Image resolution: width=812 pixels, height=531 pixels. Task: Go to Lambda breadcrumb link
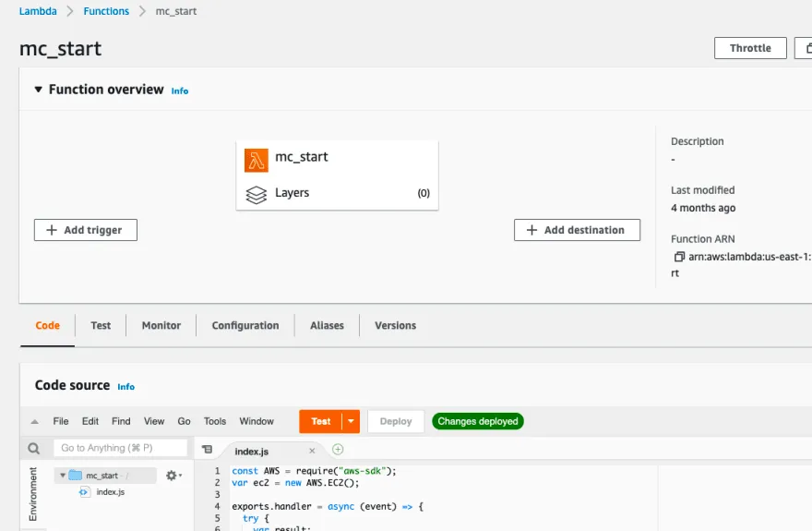pyautogui.click(x=38, y=11)
